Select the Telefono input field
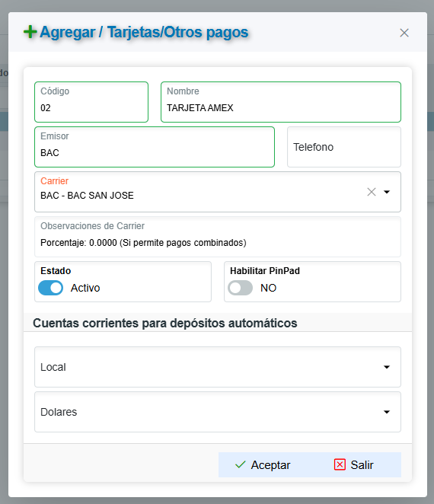434x504 pixels. pos(344,147)
